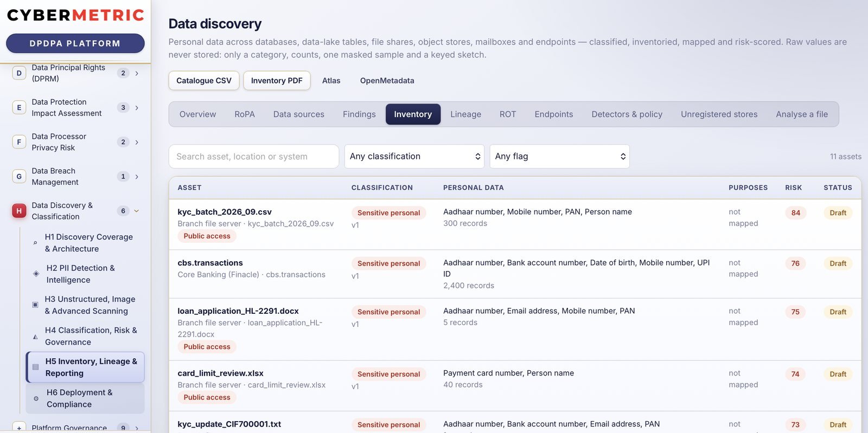Click the DPDPA PLATFORM button
The image size is (868, 433).
pos(75,43)
